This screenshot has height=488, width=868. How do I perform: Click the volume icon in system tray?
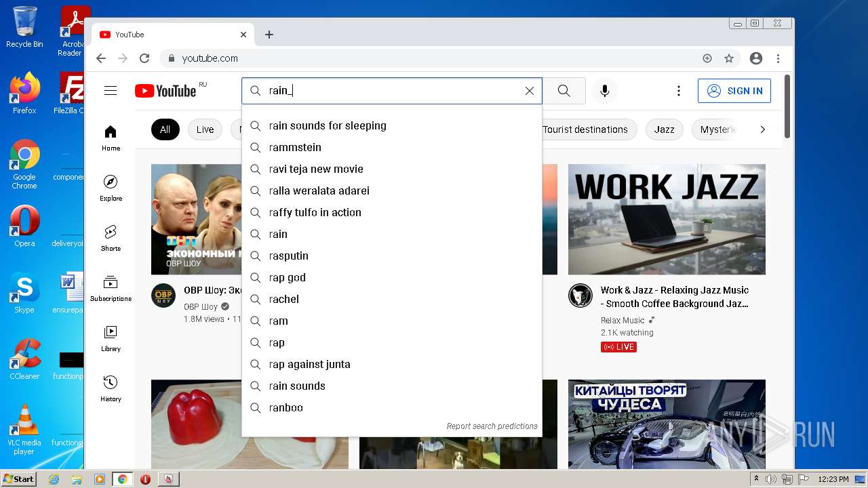pyautogui.click(x=771, y=479)
